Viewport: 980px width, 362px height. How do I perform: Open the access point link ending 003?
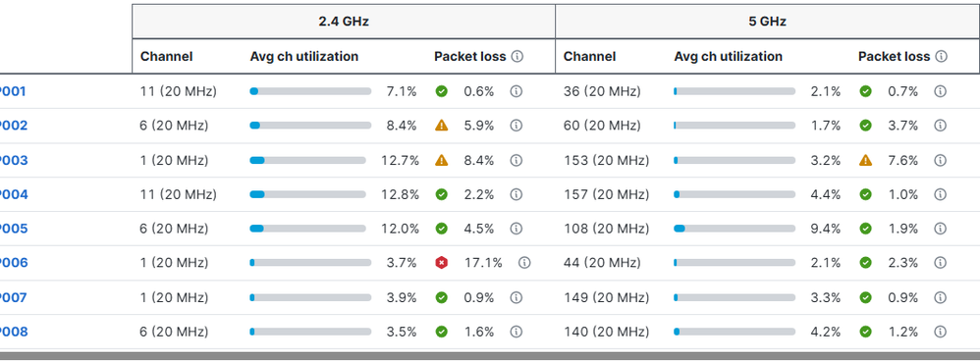click(13, 161)
